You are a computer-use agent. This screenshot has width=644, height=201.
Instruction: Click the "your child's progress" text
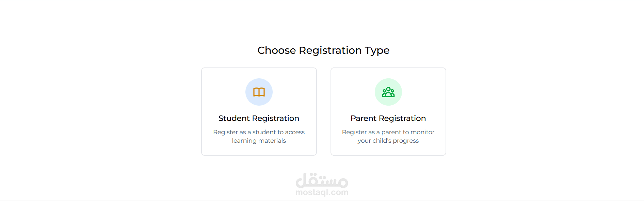click(388, 141)
